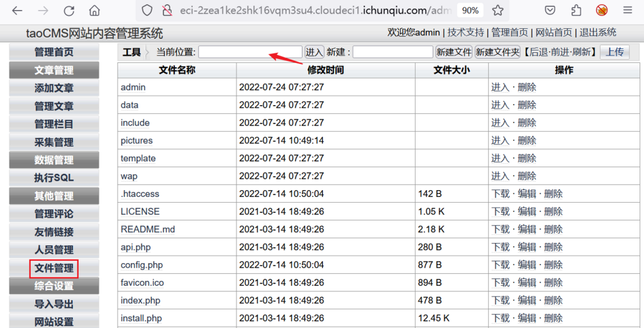Click 刷新 in the navigation bracket

(x=581, y=52)
